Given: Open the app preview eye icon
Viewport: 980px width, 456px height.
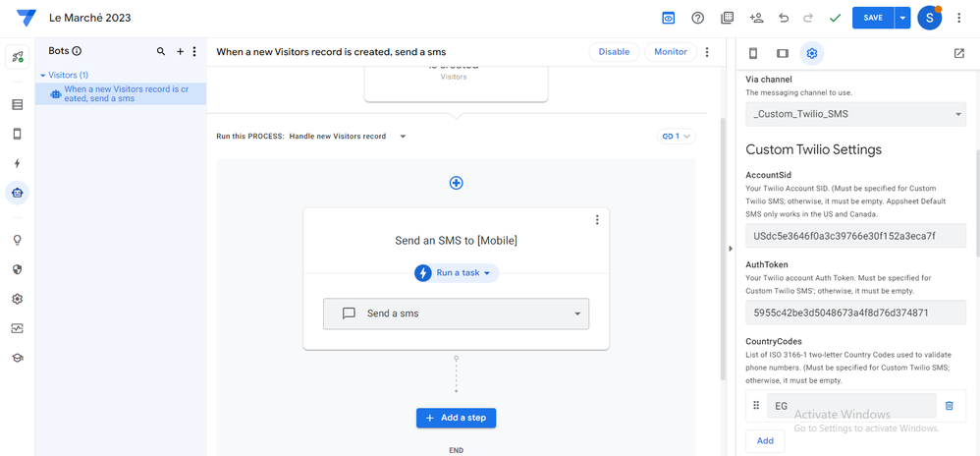Looking at the screenshot, I should tap(669, 18).
